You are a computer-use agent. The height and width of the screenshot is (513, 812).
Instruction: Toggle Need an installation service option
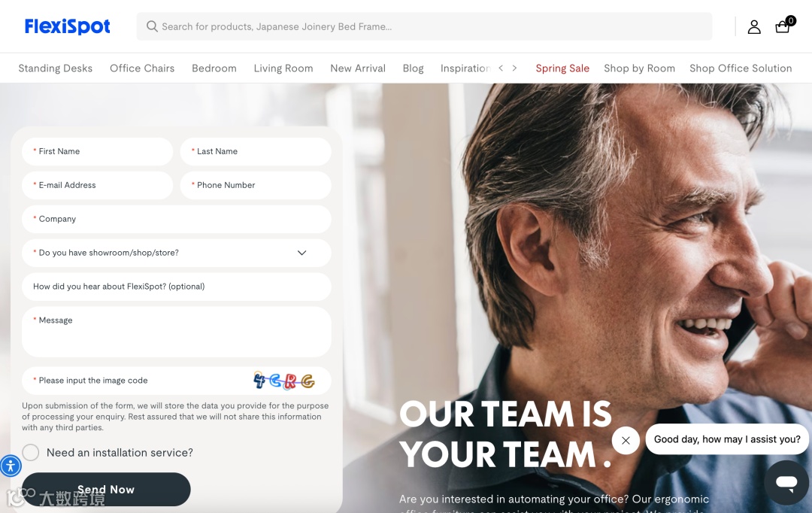tap(31, 452)
